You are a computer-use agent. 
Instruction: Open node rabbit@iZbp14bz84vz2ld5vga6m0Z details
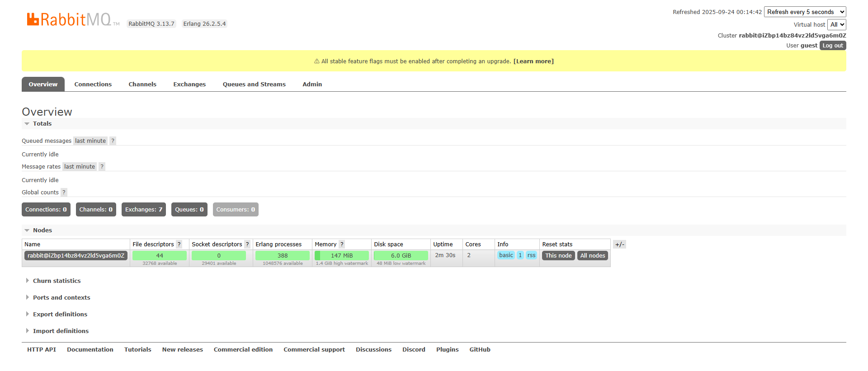click(76, 256)
